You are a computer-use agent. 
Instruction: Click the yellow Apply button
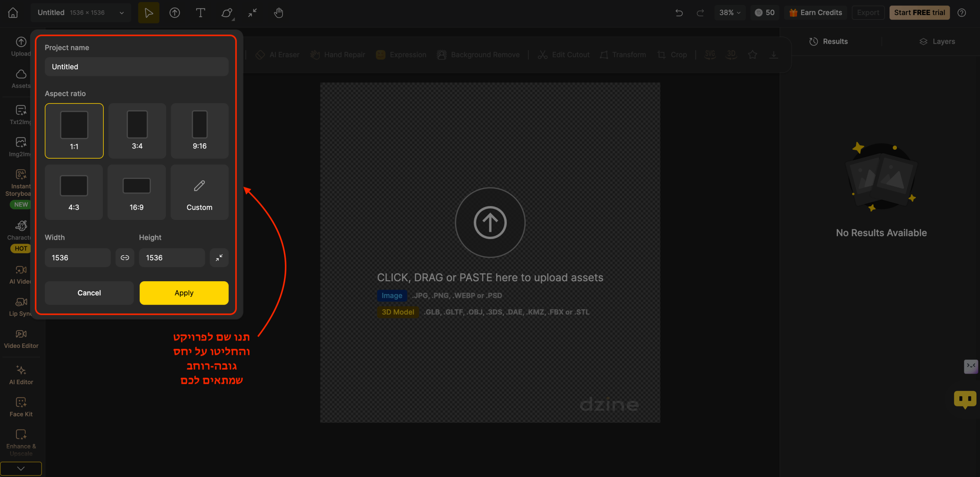point(184,293)
